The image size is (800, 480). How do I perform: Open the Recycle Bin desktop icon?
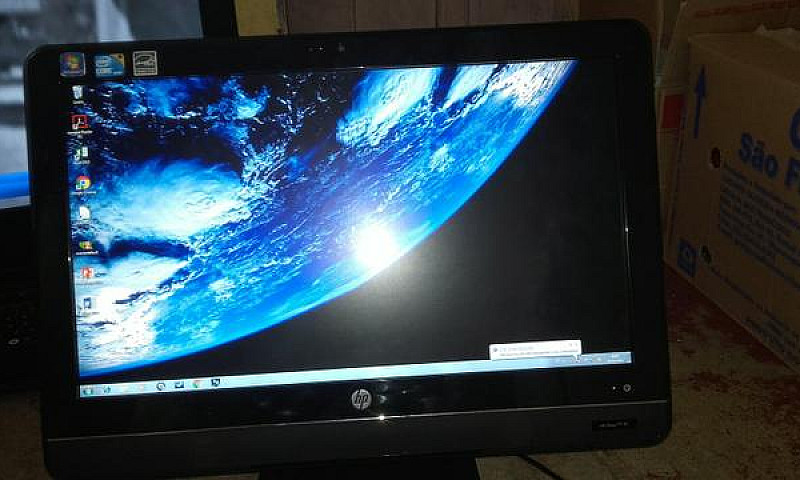(x=78, y=94)
